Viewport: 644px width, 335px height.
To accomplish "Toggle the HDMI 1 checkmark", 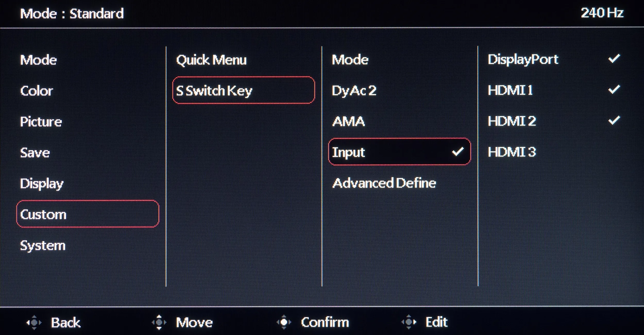I will point(614,90).
